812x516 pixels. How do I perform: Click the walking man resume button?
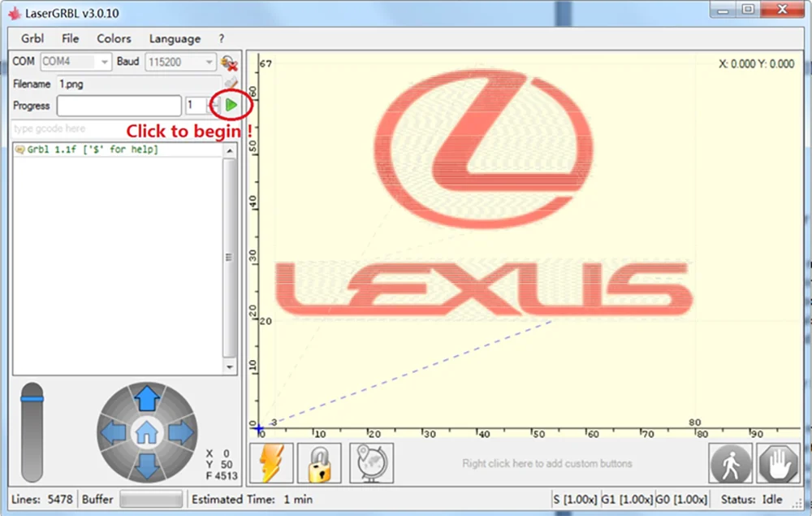730,464
